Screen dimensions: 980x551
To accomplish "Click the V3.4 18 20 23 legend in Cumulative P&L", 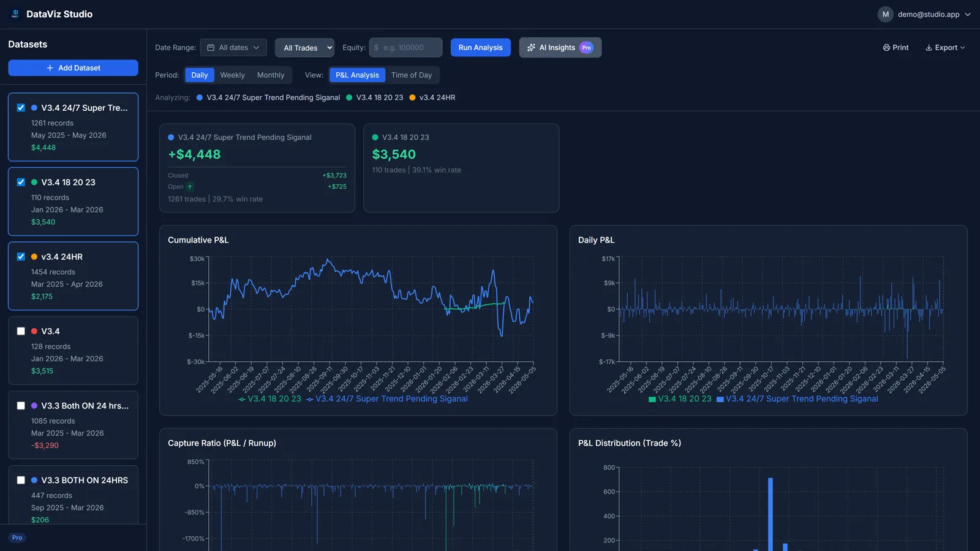I will tap(269, 399).
